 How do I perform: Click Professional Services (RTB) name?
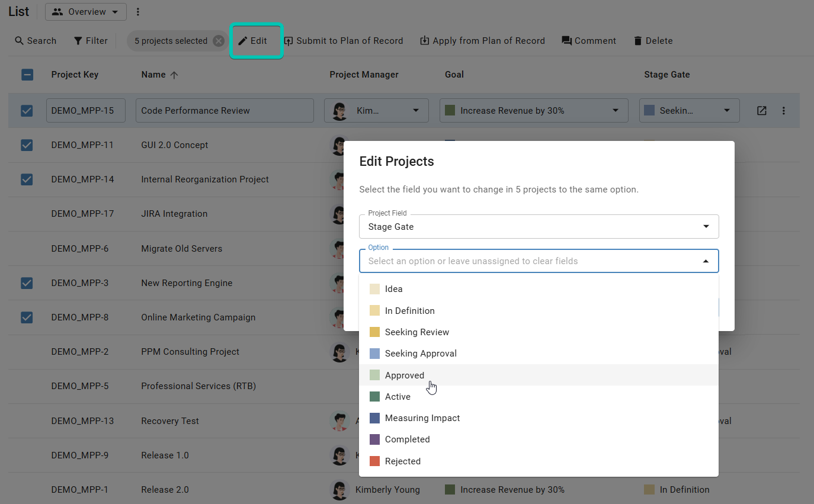(198, 386)
